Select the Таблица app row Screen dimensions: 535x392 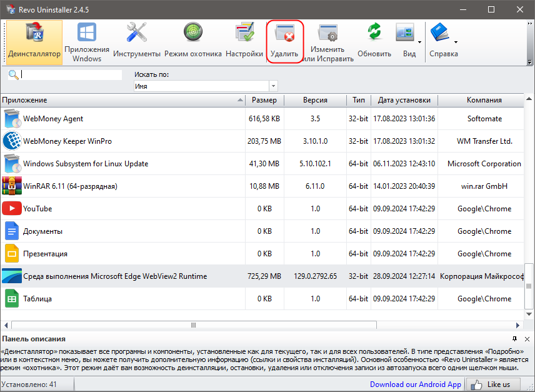click(262, 299)
